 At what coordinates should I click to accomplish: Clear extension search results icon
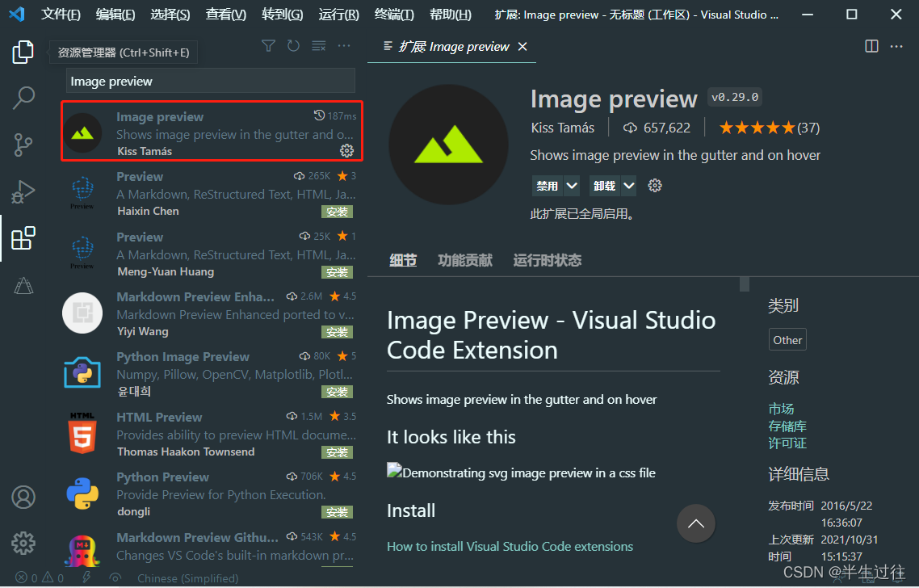(x=319, y=46)
